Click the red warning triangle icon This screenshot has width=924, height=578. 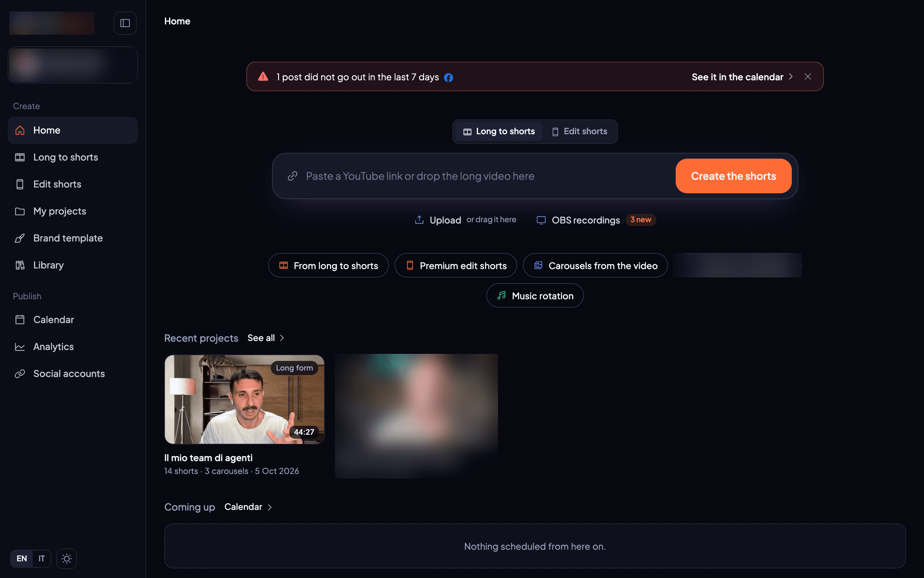click(x=263, y=76)
